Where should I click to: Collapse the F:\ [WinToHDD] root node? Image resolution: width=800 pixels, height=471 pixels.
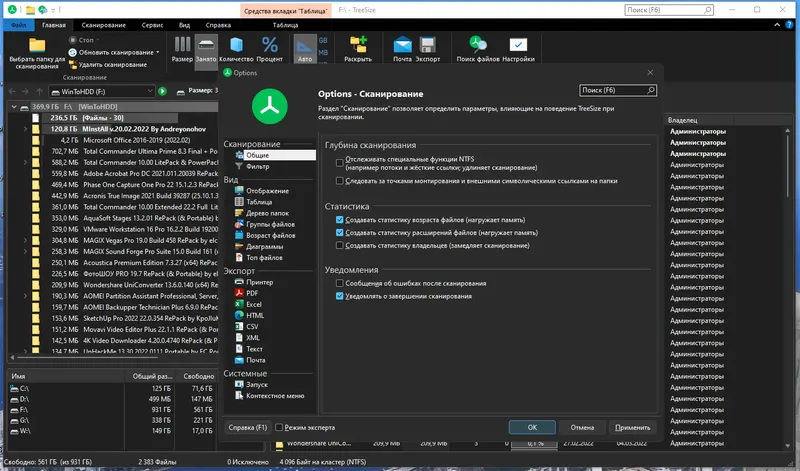[14, 107]
